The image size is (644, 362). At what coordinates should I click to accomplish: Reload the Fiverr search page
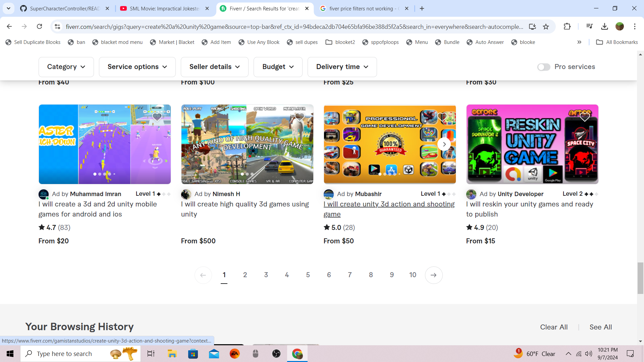(x=40, y=26)
